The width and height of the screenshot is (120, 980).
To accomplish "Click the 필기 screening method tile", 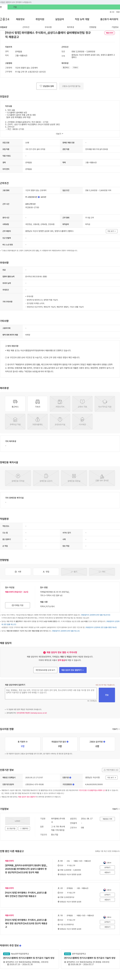I will (x=74, y=572).
